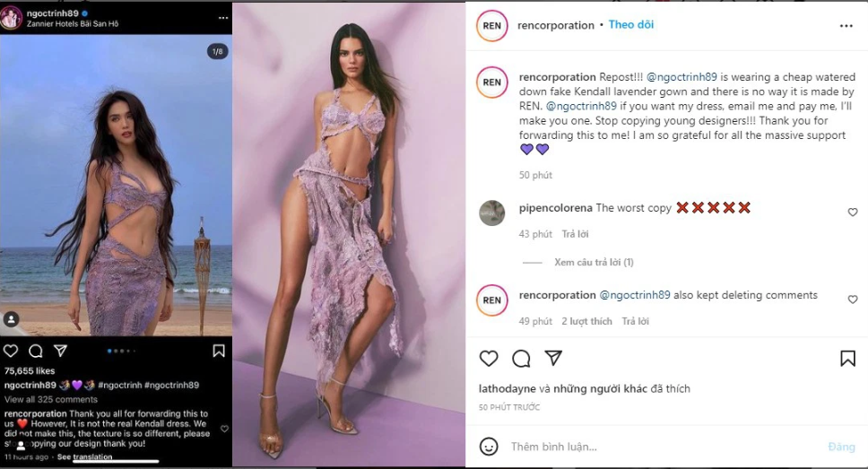This screenshot has width=868, height=469.
Task: Open the comment bubble icon on rencorporation post
Action: (x=521, y=359)
